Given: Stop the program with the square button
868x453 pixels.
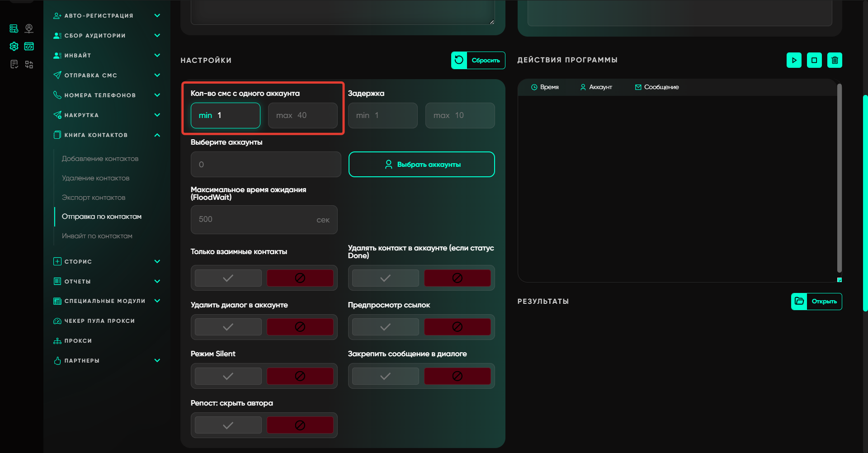Looking at the screenshot, I should [x=814, y=60].
